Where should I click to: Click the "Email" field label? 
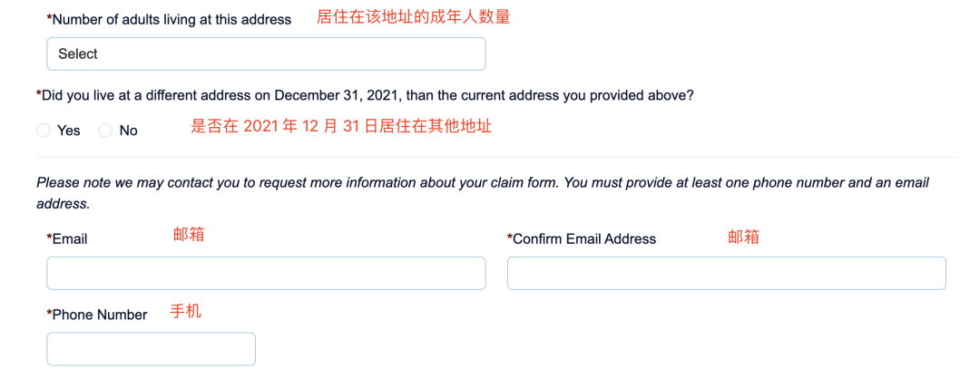pos(69,239)
